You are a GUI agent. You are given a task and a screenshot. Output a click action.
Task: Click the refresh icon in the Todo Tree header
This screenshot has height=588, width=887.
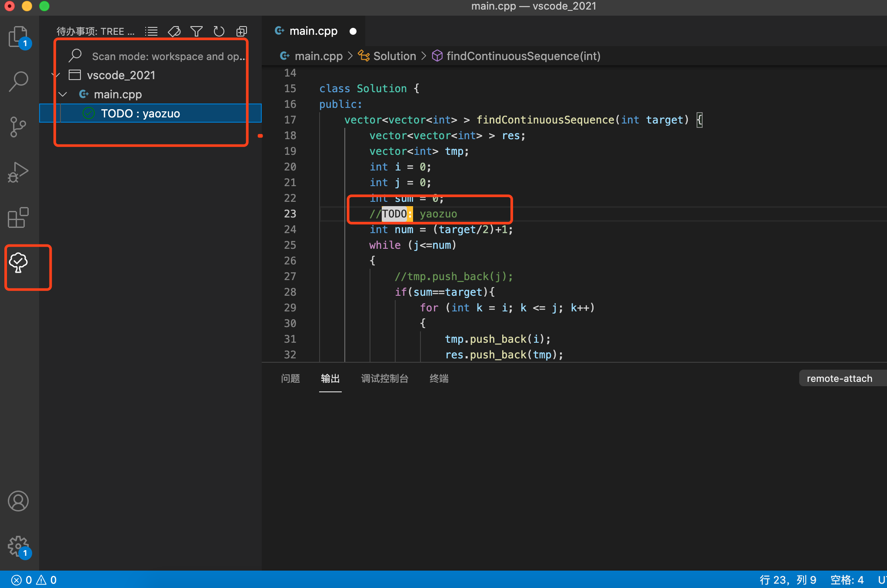coord(219,31)
